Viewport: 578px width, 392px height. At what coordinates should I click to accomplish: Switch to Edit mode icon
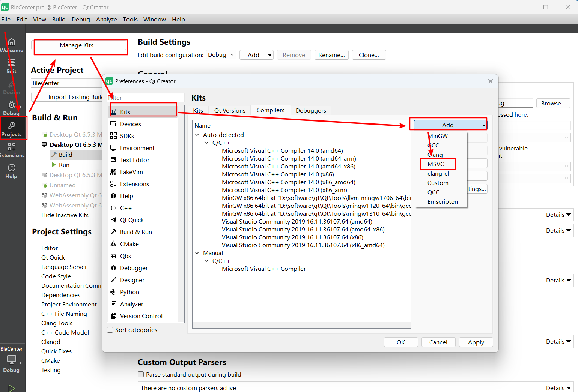(x=12, y=66)
